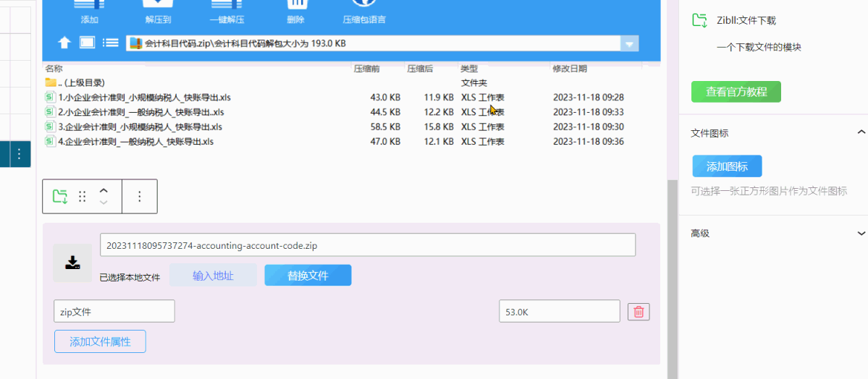Delete the attribute with the red trash icon
Image resolution: width=868 pixels, height=379 pixels.
click(x=639, y=312)
